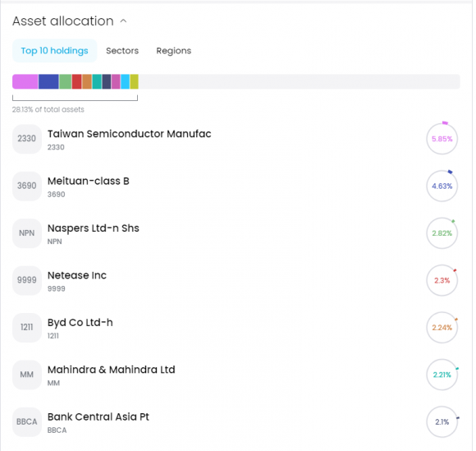Open Bank Central Asia Pt holding
The width and height of the screenshot is (476, 451).
coord(98,417)
